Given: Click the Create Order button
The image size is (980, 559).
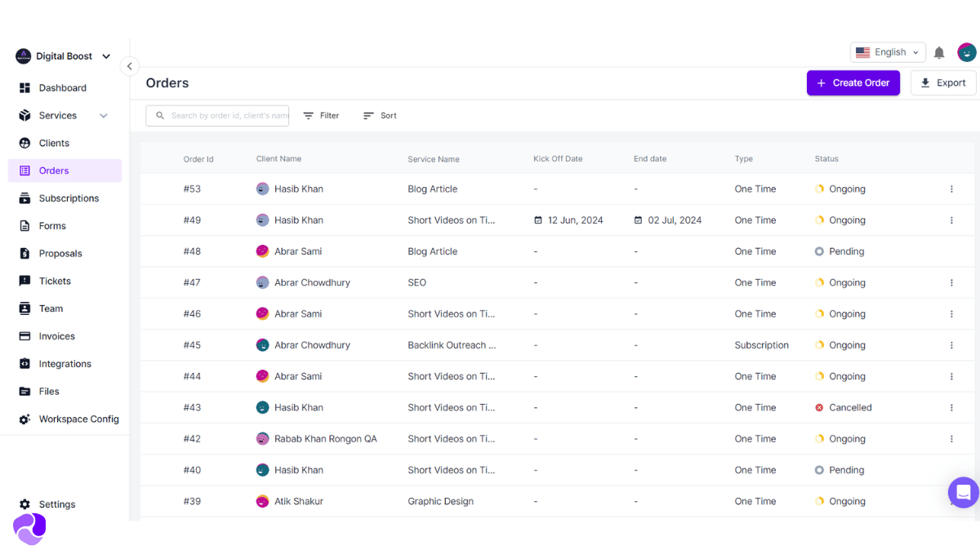Looking at the screenshot, I should pyautogui.click(x=853, y=82).
